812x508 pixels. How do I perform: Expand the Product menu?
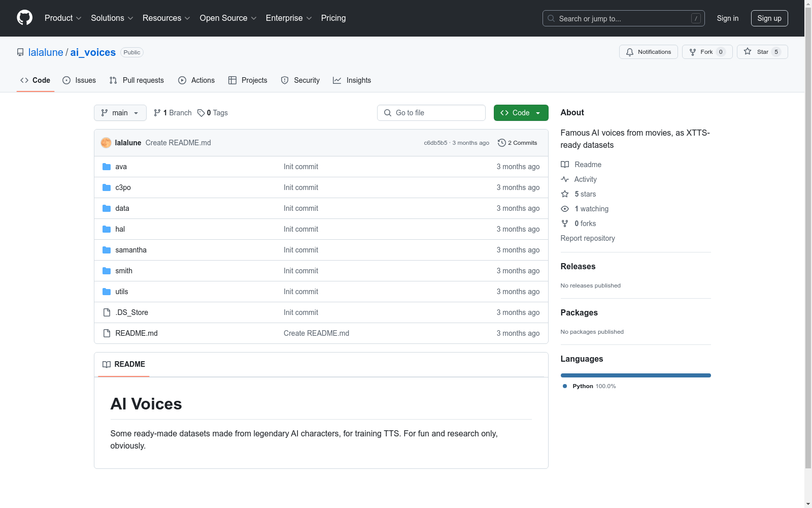click(x=63, y=18)
